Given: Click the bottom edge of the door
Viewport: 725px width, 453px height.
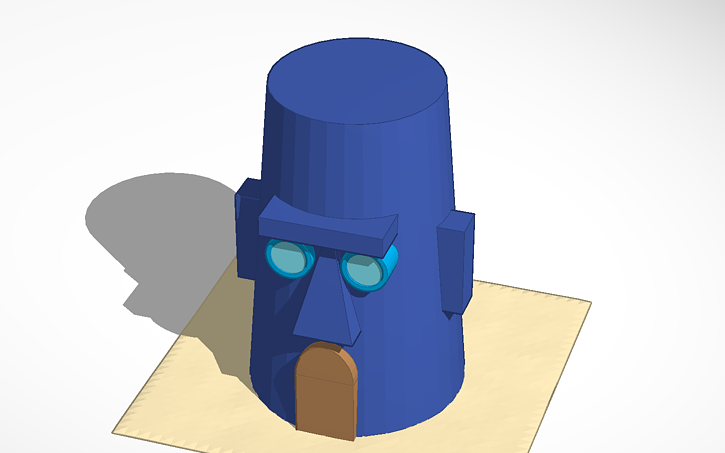Looking at the screenshot, I should tap(326, 434).
